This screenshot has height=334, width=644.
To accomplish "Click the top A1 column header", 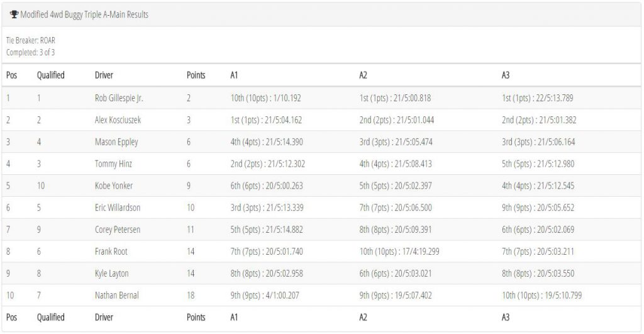I will tap(234, 75).
